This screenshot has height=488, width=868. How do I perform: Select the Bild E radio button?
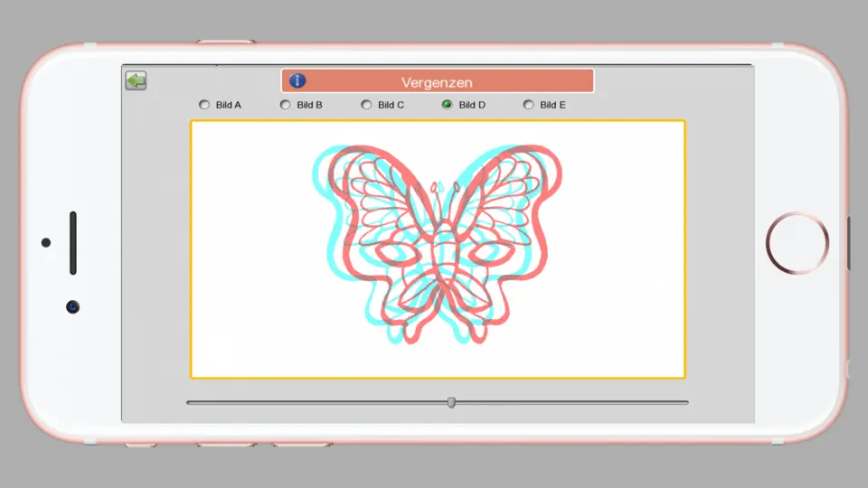point(528,105)
